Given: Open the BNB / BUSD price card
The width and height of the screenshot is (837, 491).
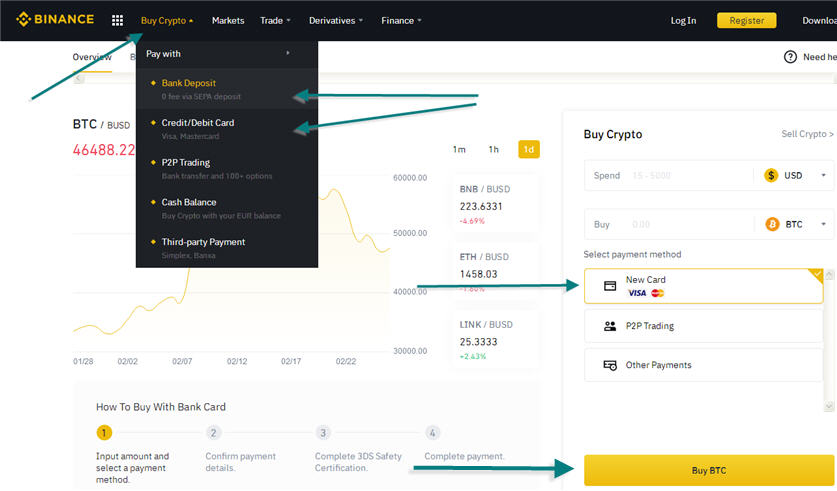Looking at the screenshot, I should click(x=495, y=205).
